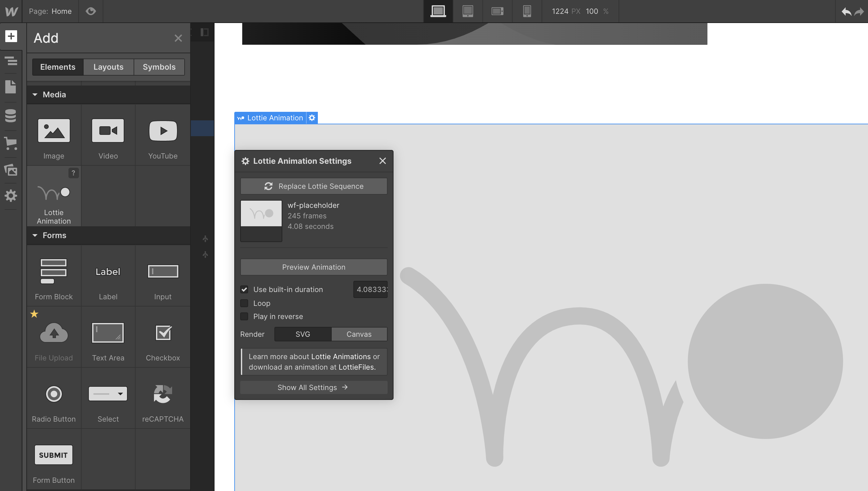Enable the Loop checkbox
868x491 pixels.
tap(244, 303)
